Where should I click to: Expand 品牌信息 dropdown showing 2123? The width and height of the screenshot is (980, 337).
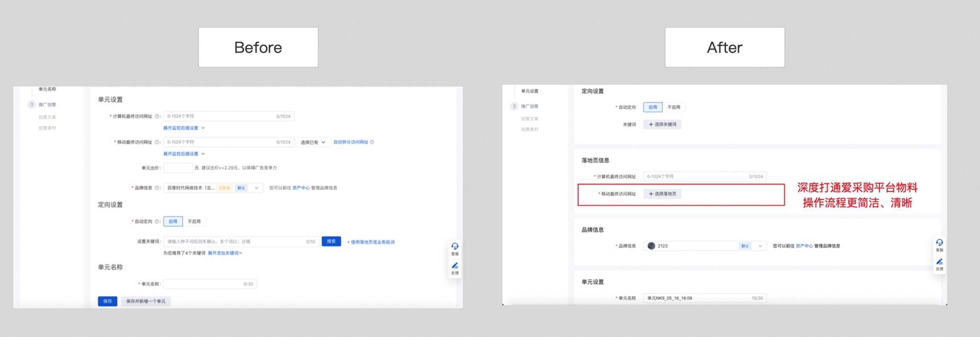[x=760, y=246]
